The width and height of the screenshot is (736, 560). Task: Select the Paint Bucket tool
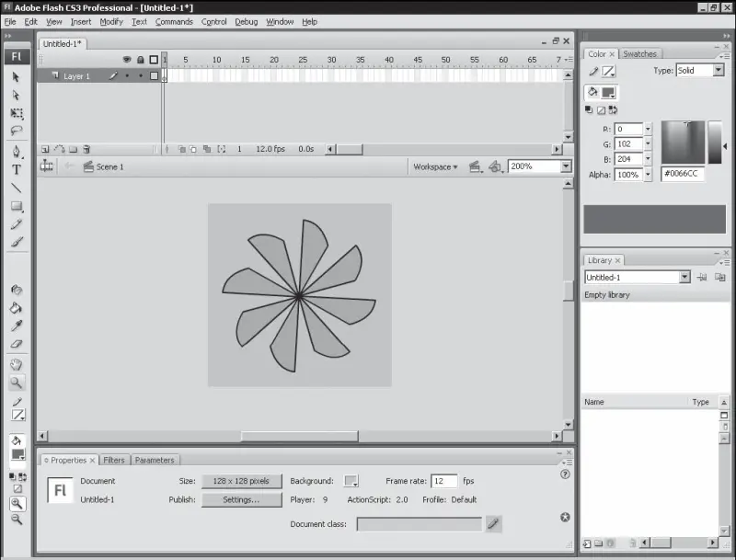point(17,308)
